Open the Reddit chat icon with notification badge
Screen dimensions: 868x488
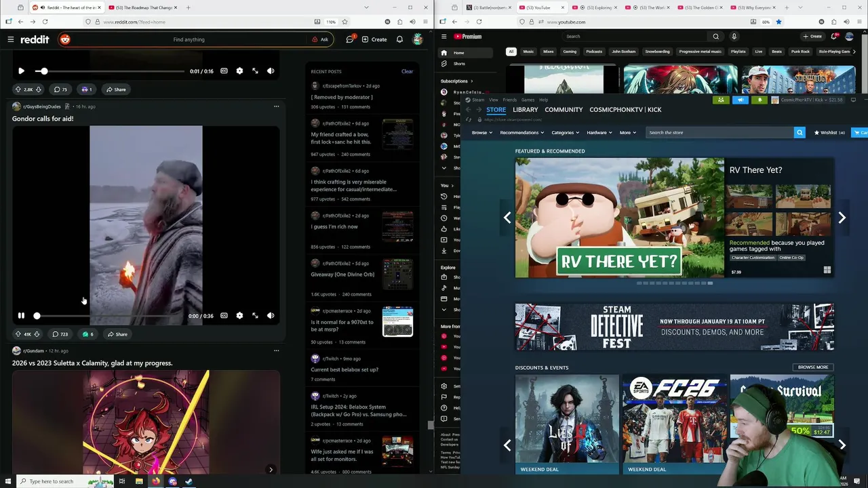click(350, 39)
